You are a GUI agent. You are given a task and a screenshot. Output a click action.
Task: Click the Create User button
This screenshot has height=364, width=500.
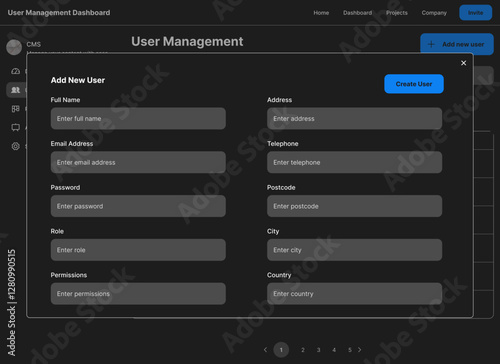pyautogui.click(x=414, y=84)
